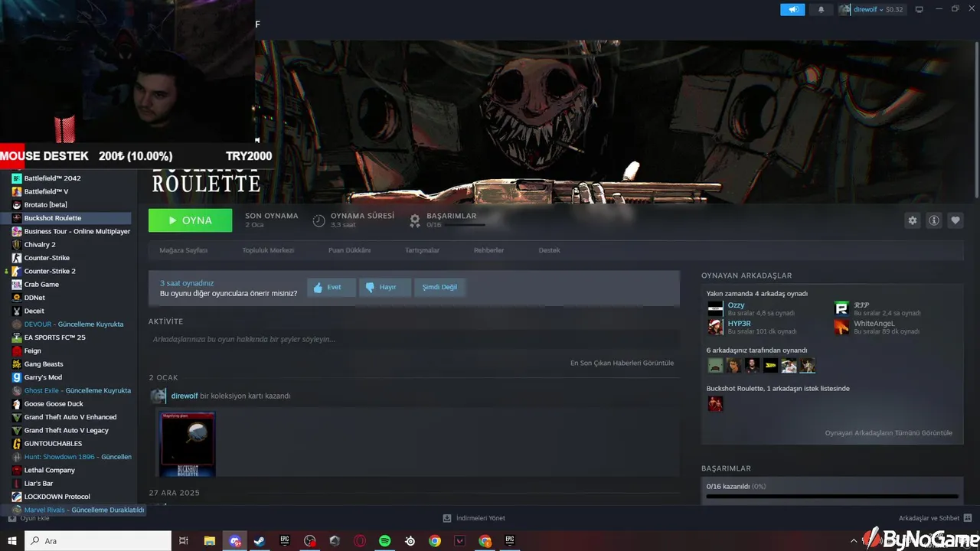Select Gang Beasts in library
980x551 pixels.
pyautogui.click(x=43, y=364)
